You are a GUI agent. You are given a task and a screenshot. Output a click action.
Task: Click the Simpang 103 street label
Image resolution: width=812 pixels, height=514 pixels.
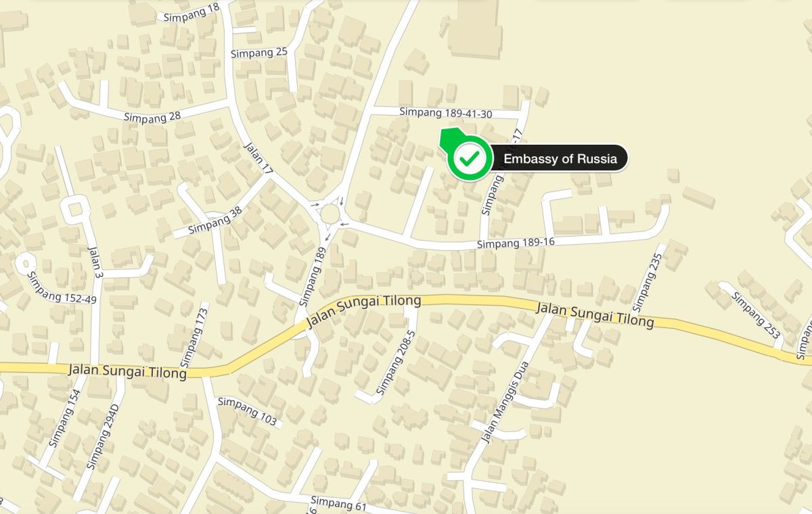click(x=248, y=411)
